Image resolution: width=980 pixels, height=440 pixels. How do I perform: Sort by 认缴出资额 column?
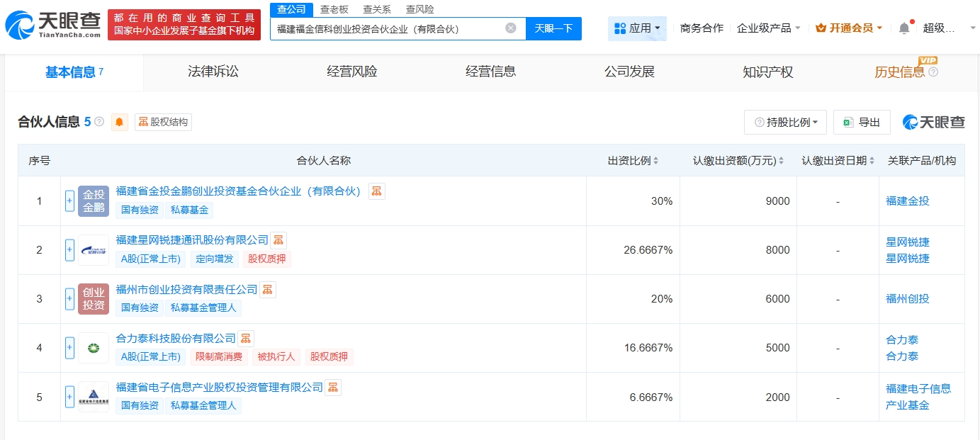click(781, 161)
